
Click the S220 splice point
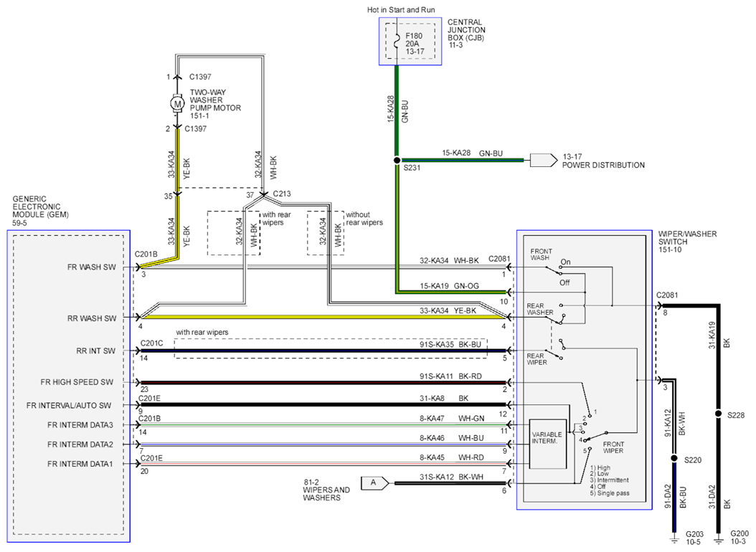tap(674, 459)
